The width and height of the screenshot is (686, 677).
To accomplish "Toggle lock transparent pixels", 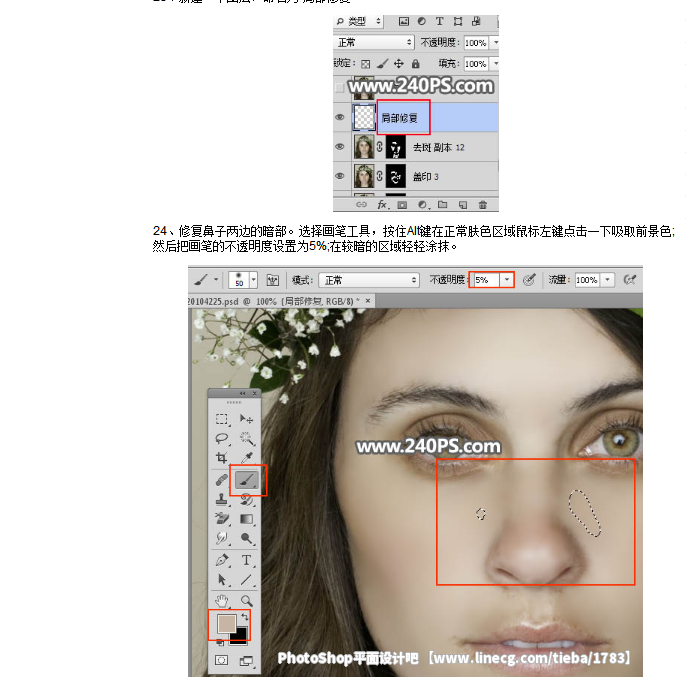I will [365, 64].
